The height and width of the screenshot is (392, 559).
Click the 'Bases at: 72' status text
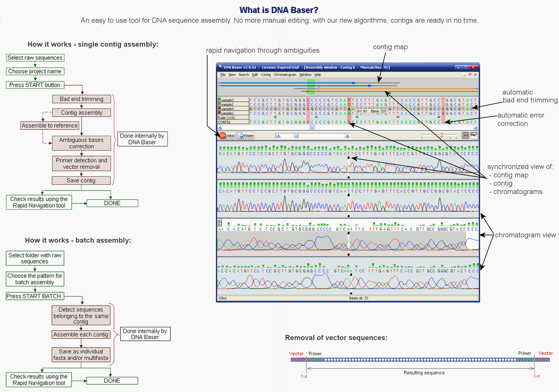359,298
